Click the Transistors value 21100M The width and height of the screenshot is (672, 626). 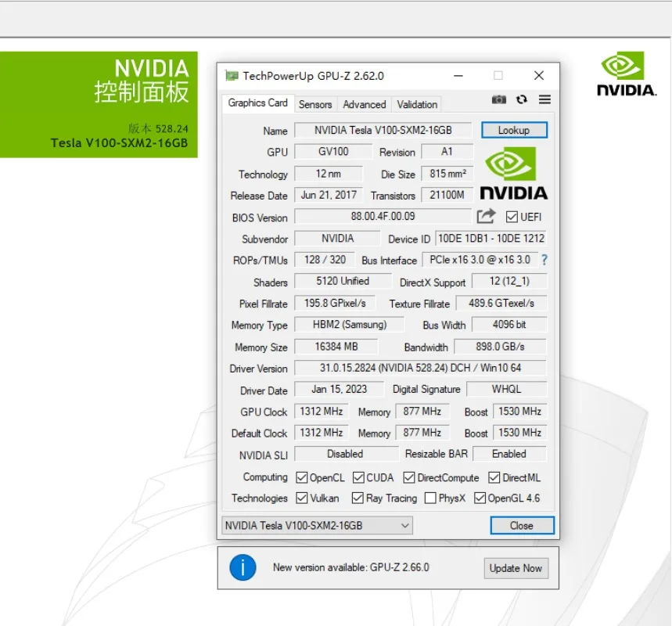[447, 195]
